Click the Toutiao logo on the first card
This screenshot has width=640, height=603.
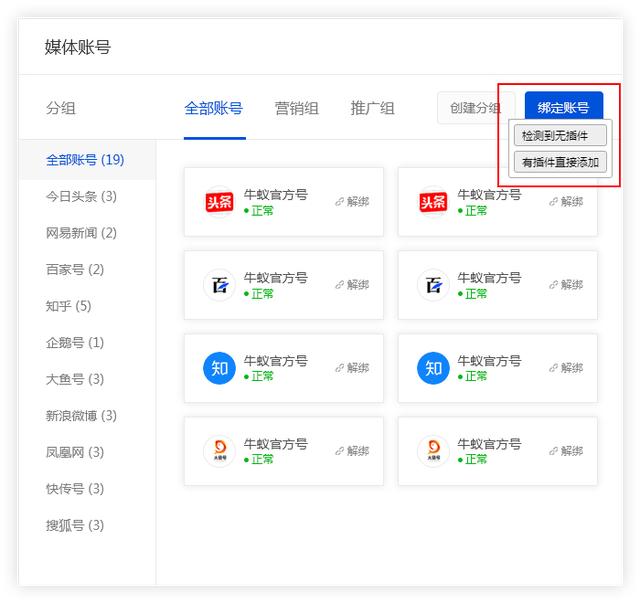coord(219,202)
